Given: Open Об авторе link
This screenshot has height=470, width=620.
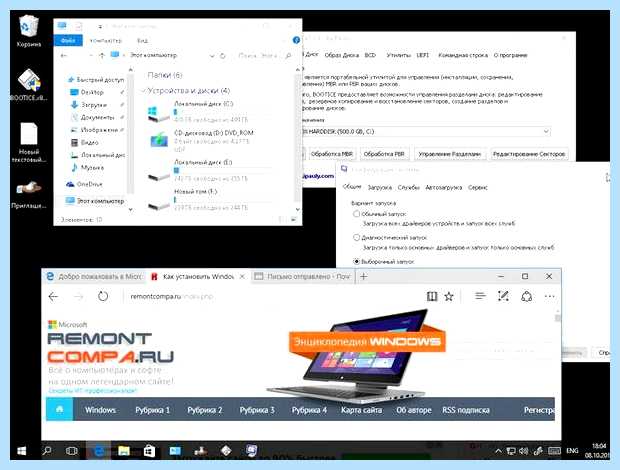Looking at the screenshot, I should (414, 410).
